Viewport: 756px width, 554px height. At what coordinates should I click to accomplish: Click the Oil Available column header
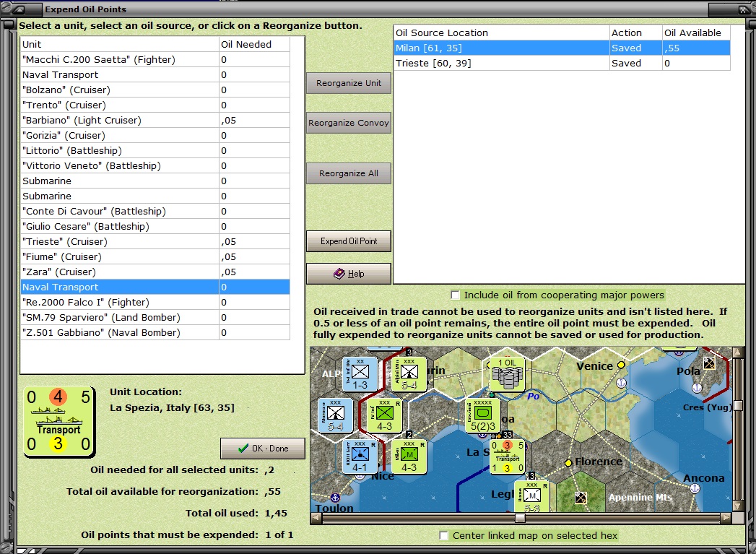(x=696, y=33)
